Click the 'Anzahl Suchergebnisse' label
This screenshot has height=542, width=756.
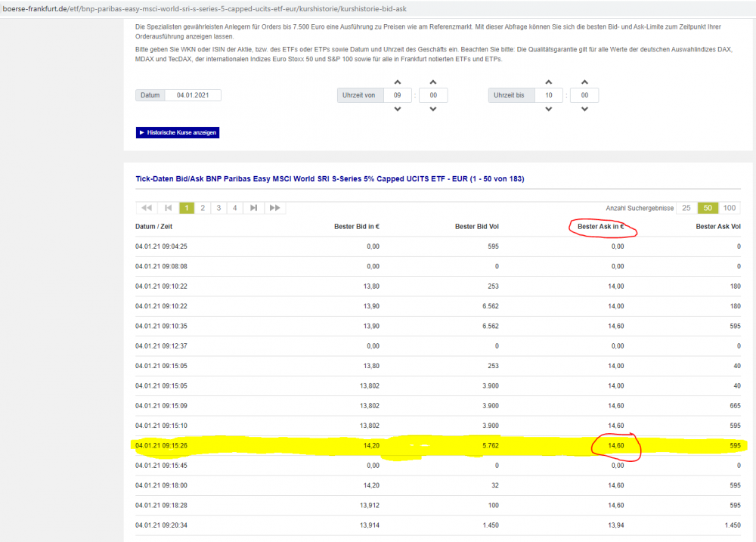640,208
